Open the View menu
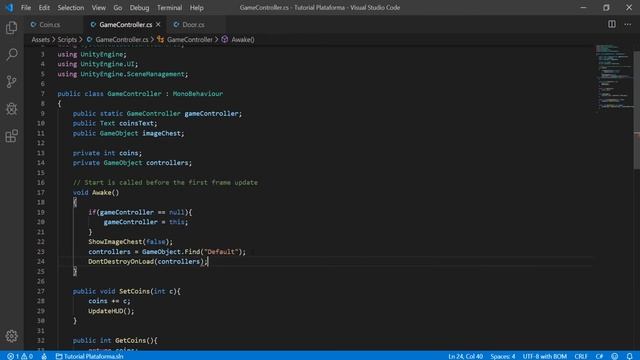Screen dimensions: 640x360 click(x=98, y=8)
